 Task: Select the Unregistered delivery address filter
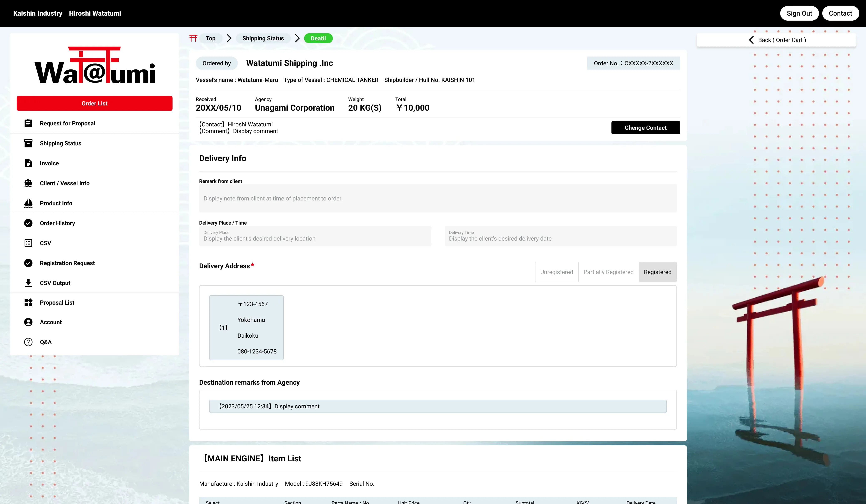tap(556, 272)
